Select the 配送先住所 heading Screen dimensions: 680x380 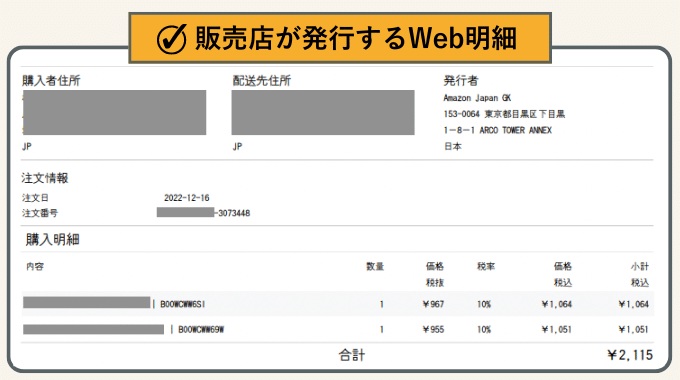262,80
